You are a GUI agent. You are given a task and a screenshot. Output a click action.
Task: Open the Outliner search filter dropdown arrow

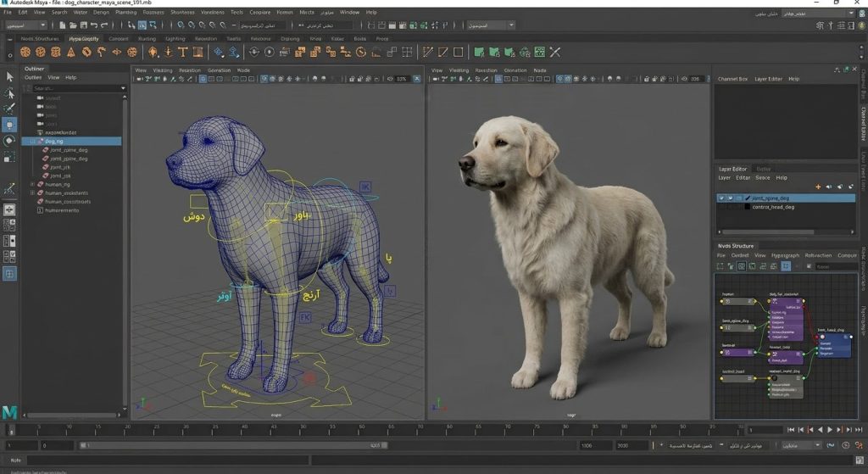point(123,88)
